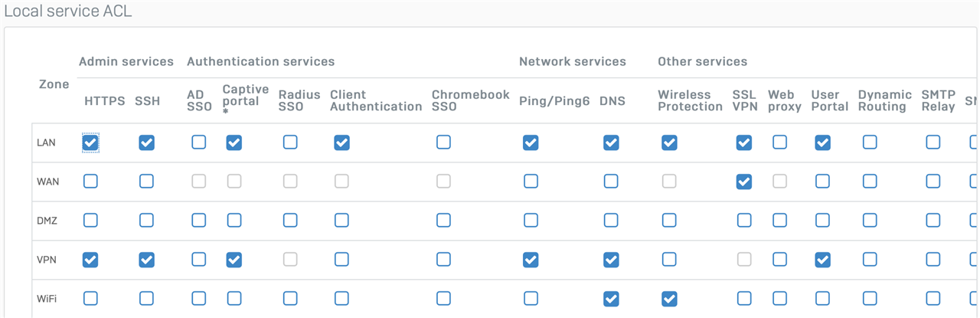Image resolution: width=980 pixels, height=318 pixels.
Task: Enable SSH for the DMZ zone
Action: (x=146, y=221)
